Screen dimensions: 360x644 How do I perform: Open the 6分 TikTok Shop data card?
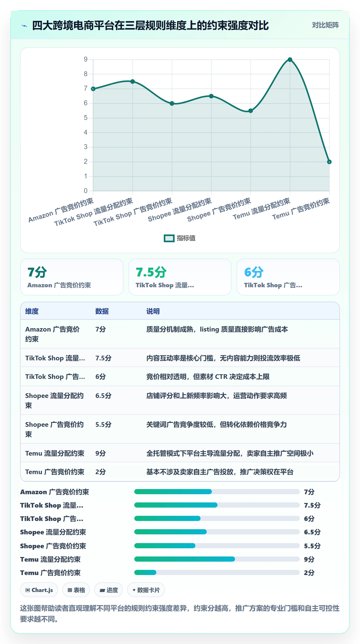point(288,277)
